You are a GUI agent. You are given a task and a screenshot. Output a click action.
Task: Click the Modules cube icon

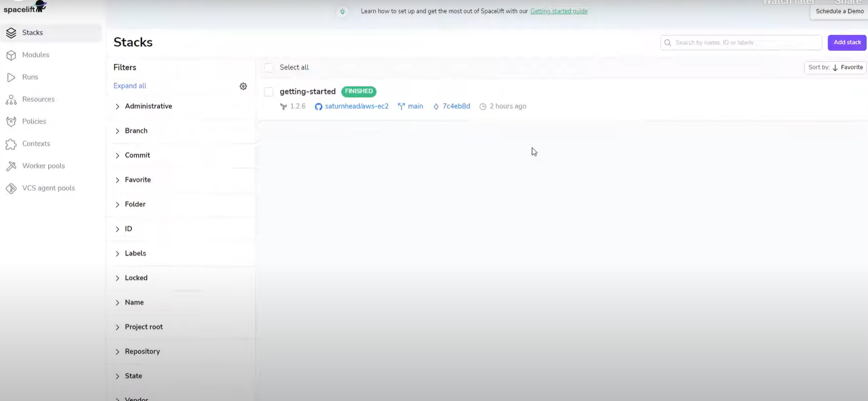pos(11,55)
